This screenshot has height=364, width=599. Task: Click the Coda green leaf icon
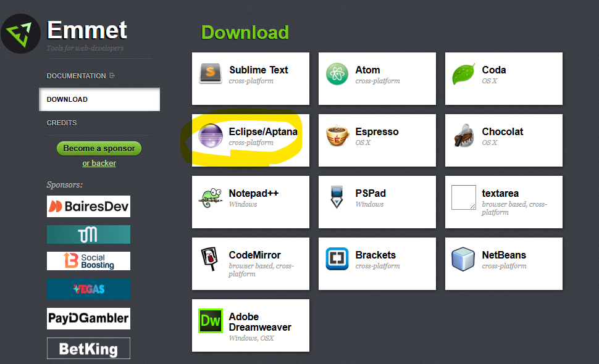click(463, 74)
